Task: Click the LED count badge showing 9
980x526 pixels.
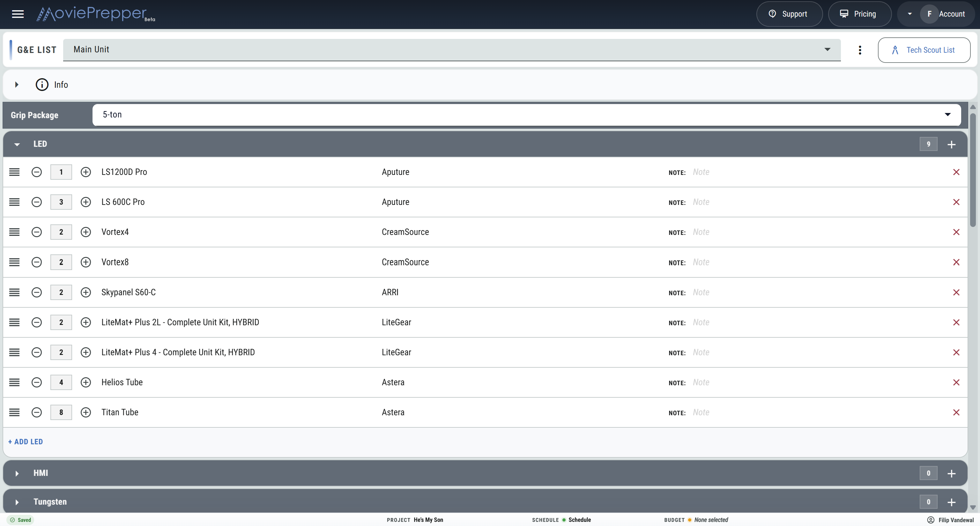Action: (928, 144)
